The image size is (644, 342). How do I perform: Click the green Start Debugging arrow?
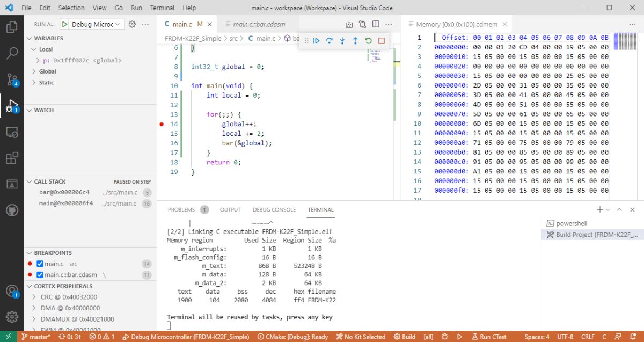(x=65, y=24)
